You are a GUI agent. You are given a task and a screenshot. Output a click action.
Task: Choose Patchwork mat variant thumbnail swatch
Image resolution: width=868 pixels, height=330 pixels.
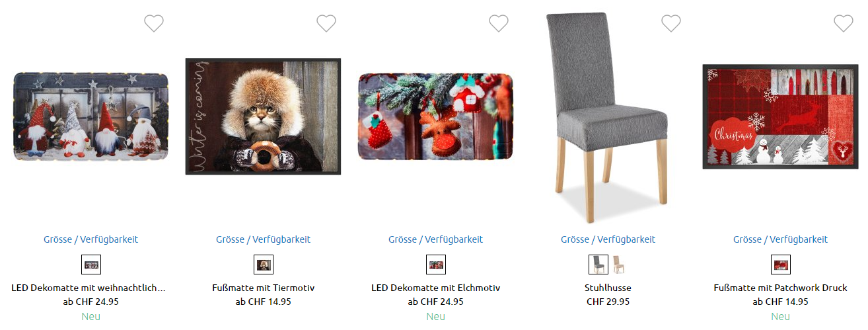click(x=781, y=265)
